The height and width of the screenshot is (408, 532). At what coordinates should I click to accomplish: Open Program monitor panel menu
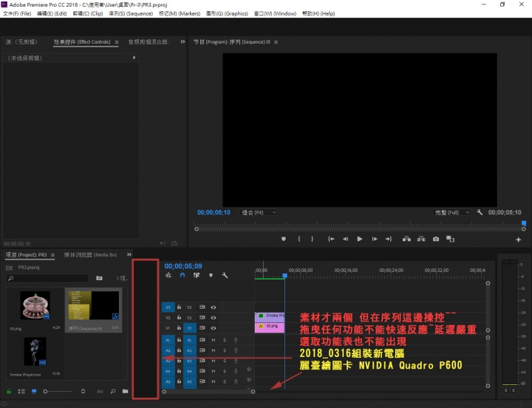[x=276, y=42]
